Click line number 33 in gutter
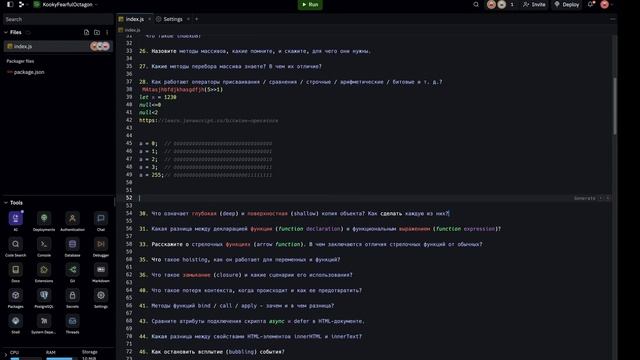This screenshot has width=640, height=360. 129,51
